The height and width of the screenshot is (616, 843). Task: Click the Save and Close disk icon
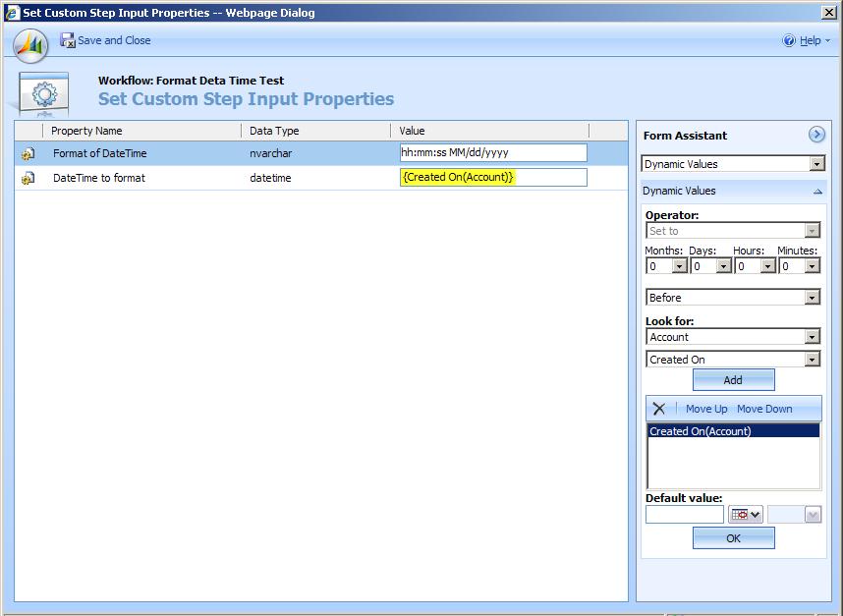[x=67, y=40]
